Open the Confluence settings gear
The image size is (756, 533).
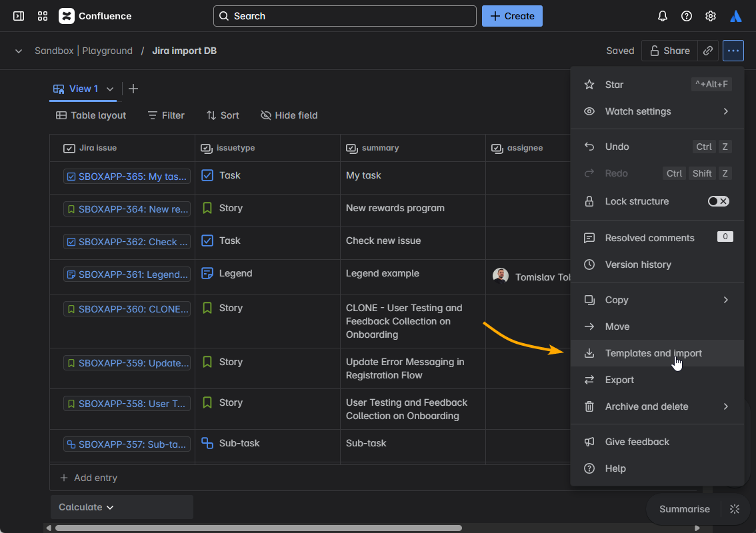(711, 15)
